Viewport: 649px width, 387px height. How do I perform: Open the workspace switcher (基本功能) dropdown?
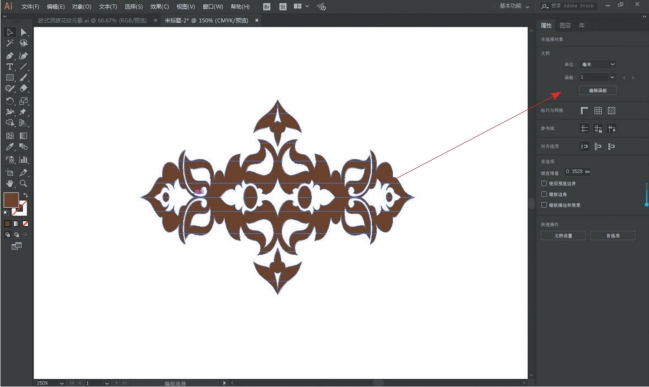coord(514,6)
